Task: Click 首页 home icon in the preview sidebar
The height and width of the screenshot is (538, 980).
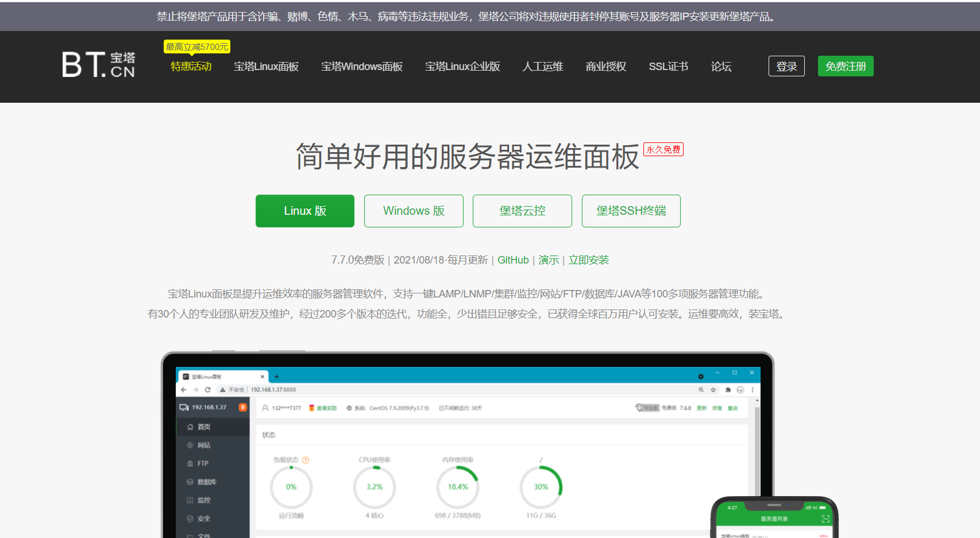Action: [x=190, y=427]
